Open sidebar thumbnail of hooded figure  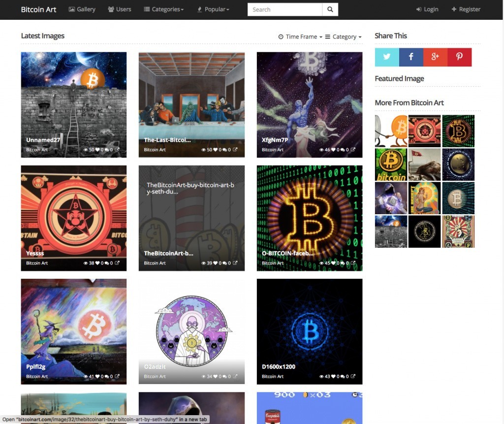[391, 198]
